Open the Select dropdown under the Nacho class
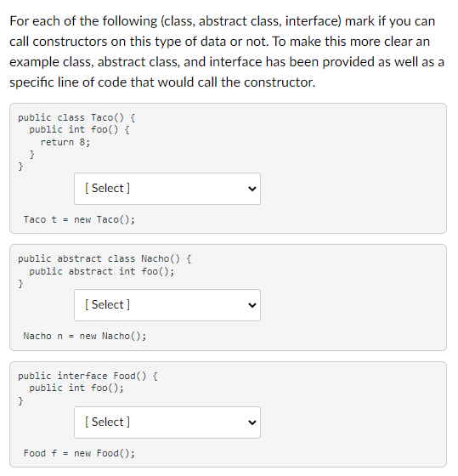Image resolution: width=458 pixels, height=476 pixels. pyautogui.click(x=167, y=305)
